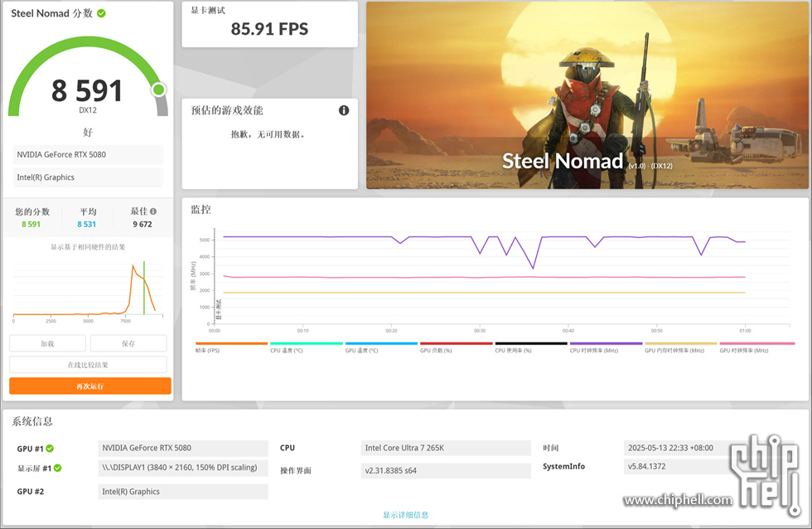Click the Steel Nomad banner image
Viewport: 812px width, 529px height.
(587, 95)
